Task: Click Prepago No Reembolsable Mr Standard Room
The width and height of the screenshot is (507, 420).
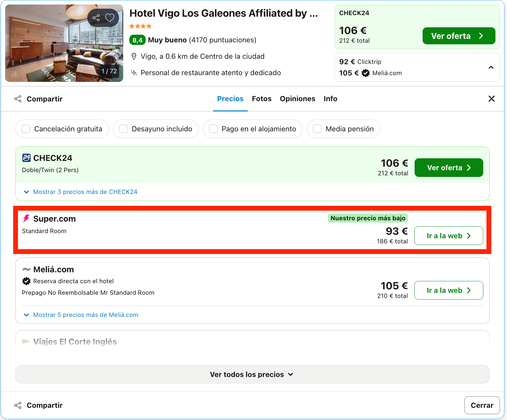Action: (88, 293)
